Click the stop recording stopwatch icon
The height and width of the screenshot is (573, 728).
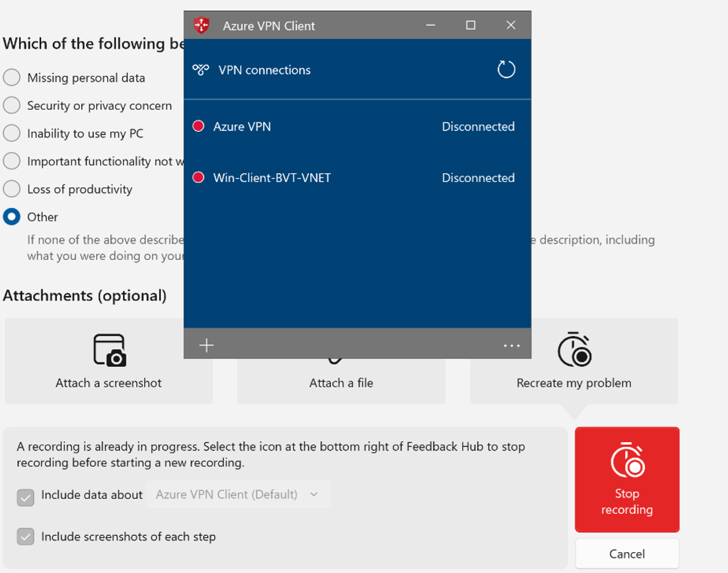(627, 460)
